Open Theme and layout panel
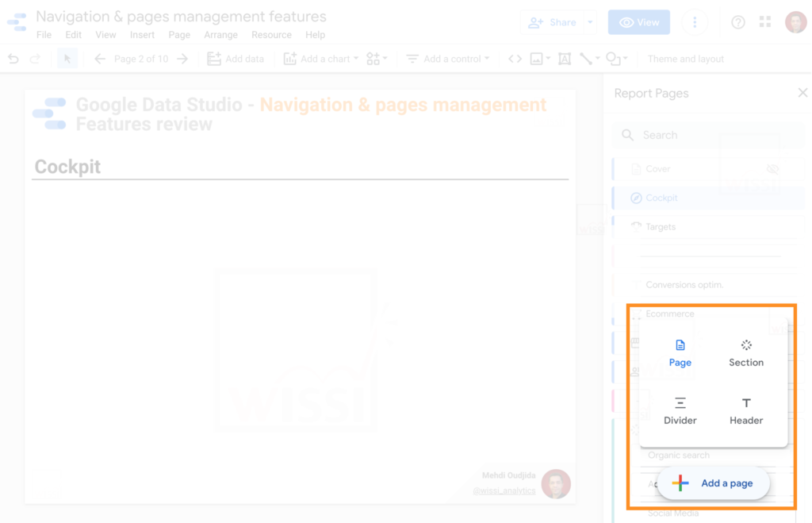The height and width of the screenshot is (523, 812). point(686,59)
